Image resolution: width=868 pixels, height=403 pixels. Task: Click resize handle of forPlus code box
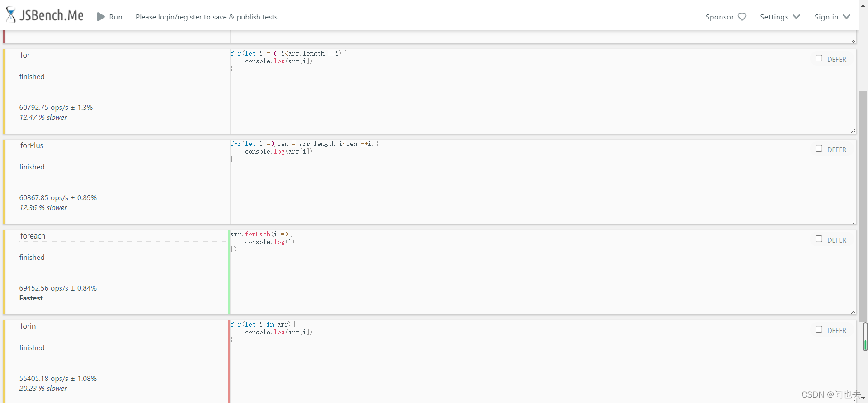pos(853,221)
